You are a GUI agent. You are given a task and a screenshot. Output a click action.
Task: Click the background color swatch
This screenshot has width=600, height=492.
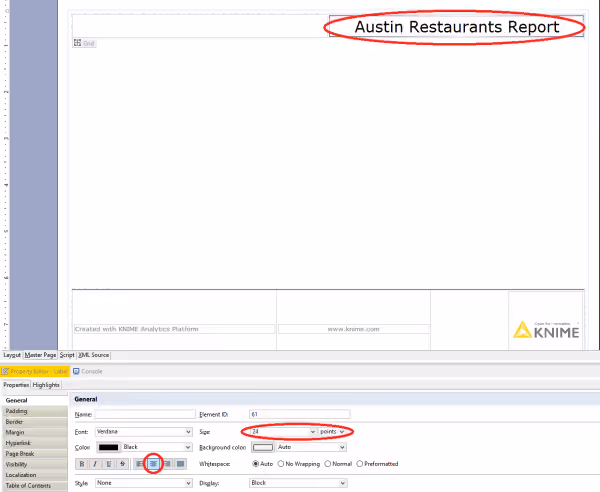click(262, 447)
